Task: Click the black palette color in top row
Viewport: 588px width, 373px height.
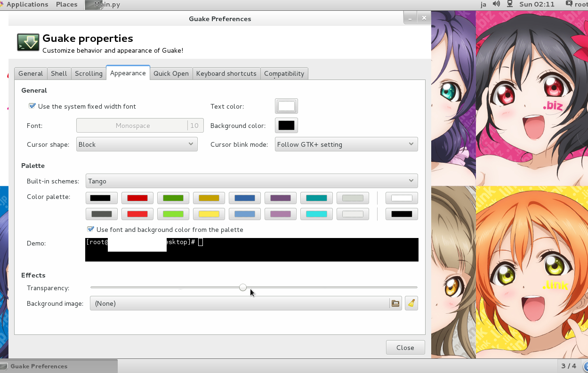Action: 102,198
